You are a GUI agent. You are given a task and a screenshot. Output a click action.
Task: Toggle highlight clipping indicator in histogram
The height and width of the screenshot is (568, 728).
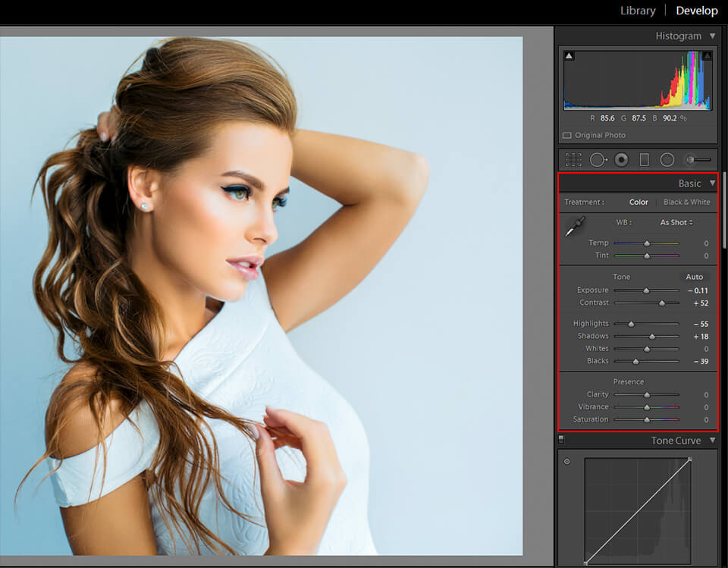point(707,55)
